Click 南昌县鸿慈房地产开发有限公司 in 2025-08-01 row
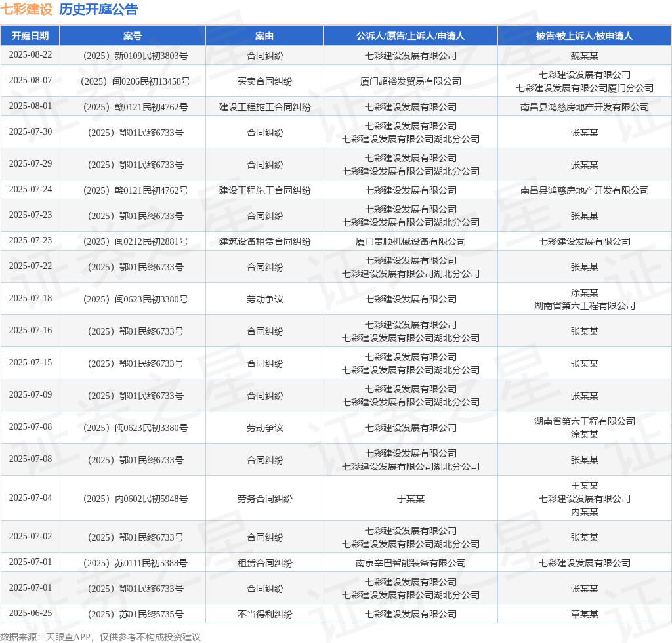The height and width of the screenshot is (643, 672). 585,107
